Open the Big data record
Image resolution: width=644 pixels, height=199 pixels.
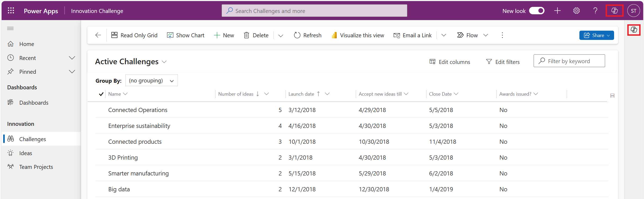coord(119,189)
